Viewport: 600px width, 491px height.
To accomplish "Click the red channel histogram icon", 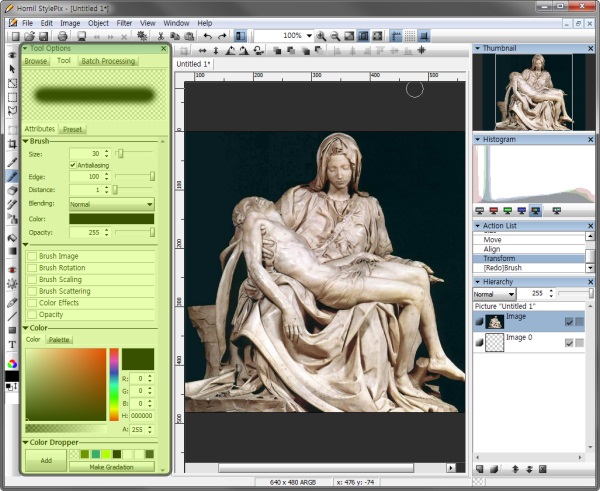I will pos(494,210).
